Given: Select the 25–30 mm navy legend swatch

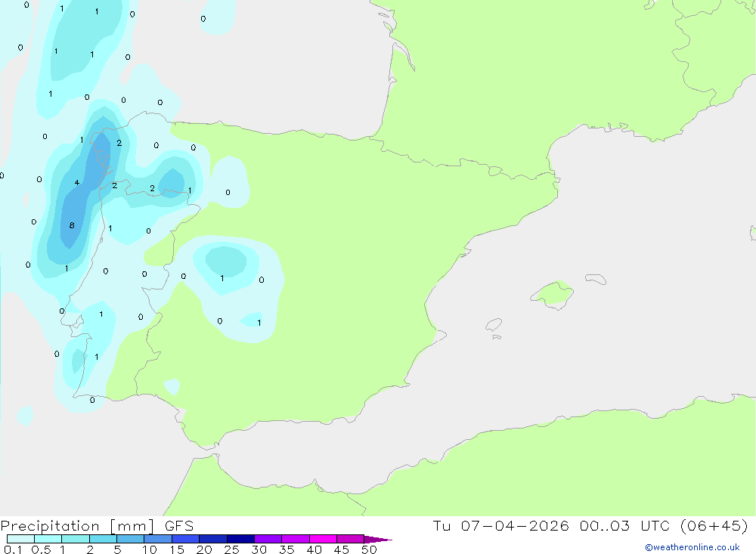Looking at the screenshot, I should point(240,539).
